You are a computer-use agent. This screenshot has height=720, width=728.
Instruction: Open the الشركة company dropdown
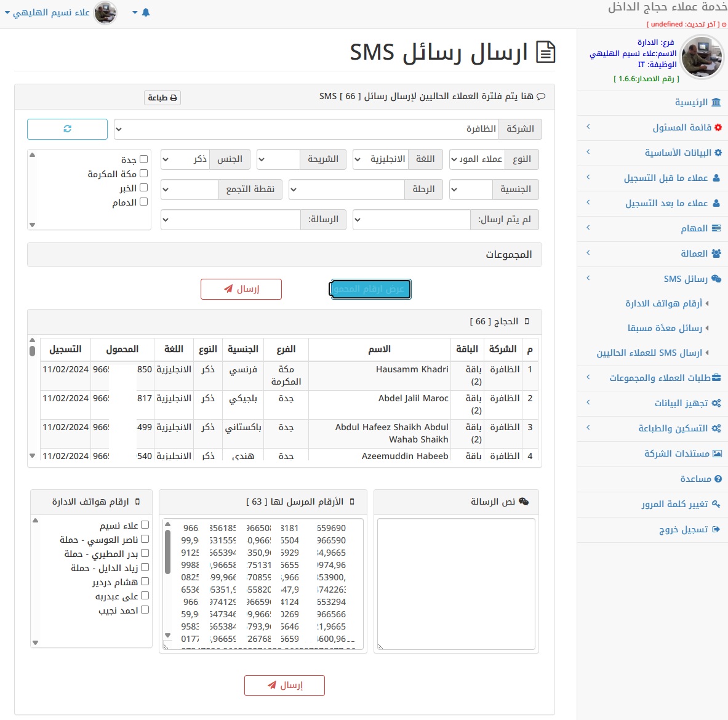click(306, 129)
